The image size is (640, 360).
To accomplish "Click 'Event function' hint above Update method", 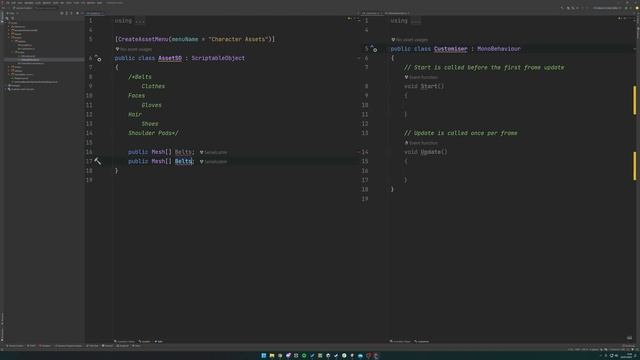I will [x=421, y=143].
